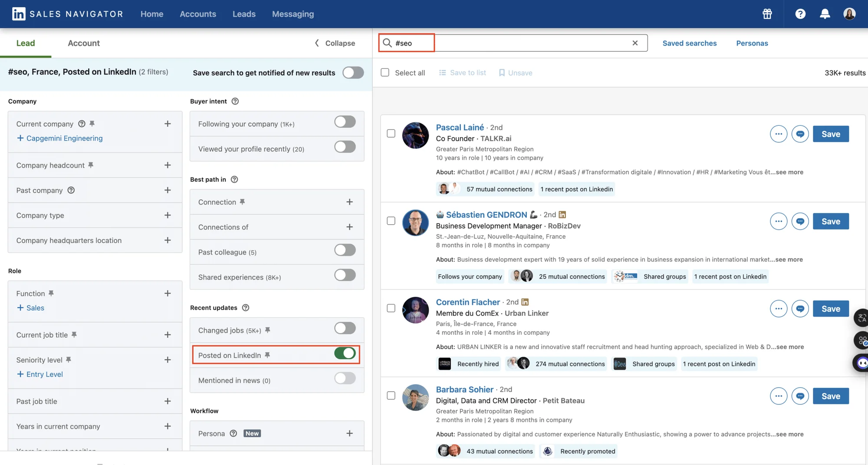Message Barbara Sohier via chat icon

(800, 396)
